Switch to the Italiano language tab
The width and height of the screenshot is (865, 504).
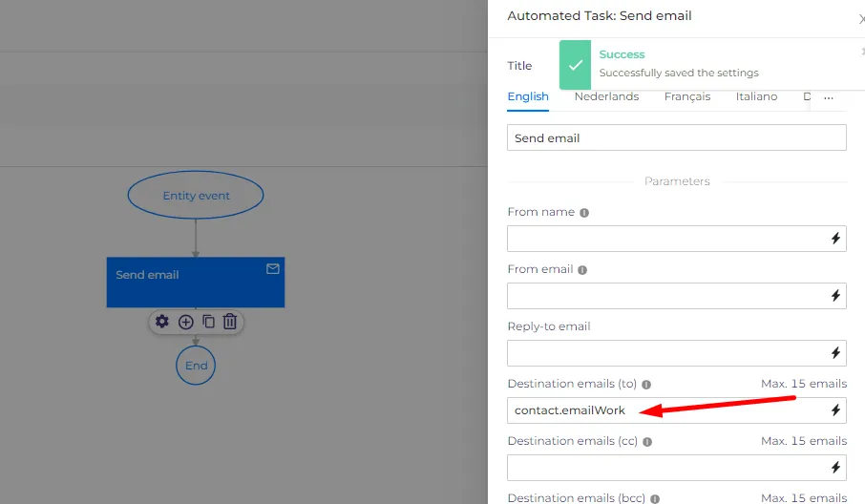[756, 96]
